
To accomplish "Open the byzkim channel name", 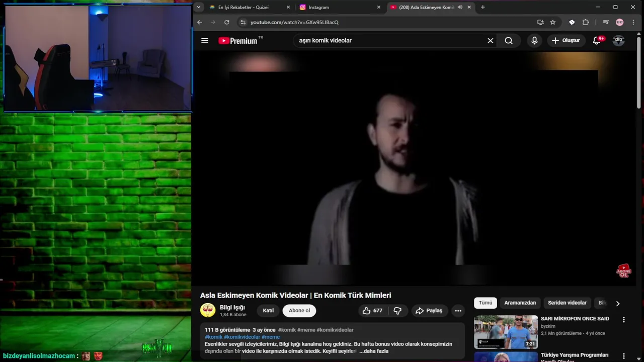I will (548, 326).
